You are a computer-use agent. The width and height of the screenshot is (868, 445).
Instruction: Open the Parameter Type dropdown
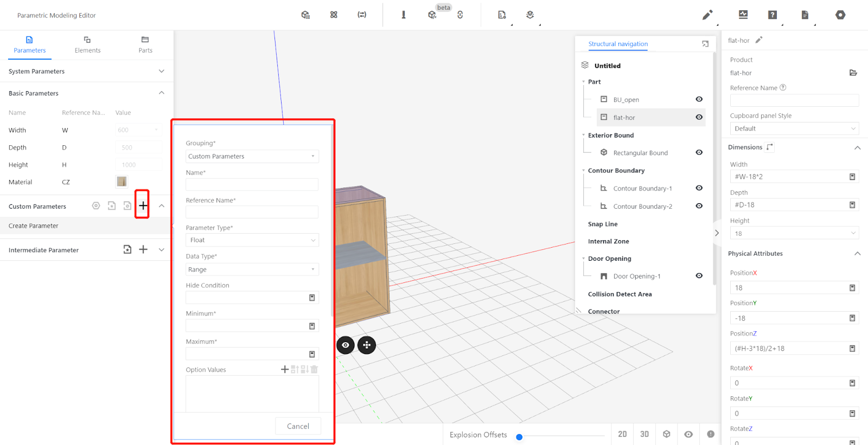pyautogui.click(x=252, y=240)
